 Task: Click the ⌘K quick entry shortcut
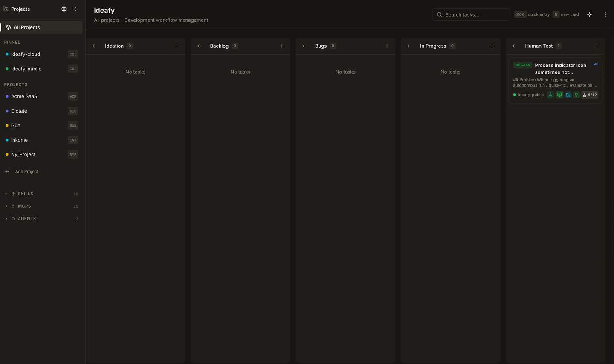pyautogui.click(x=532, y=14)
